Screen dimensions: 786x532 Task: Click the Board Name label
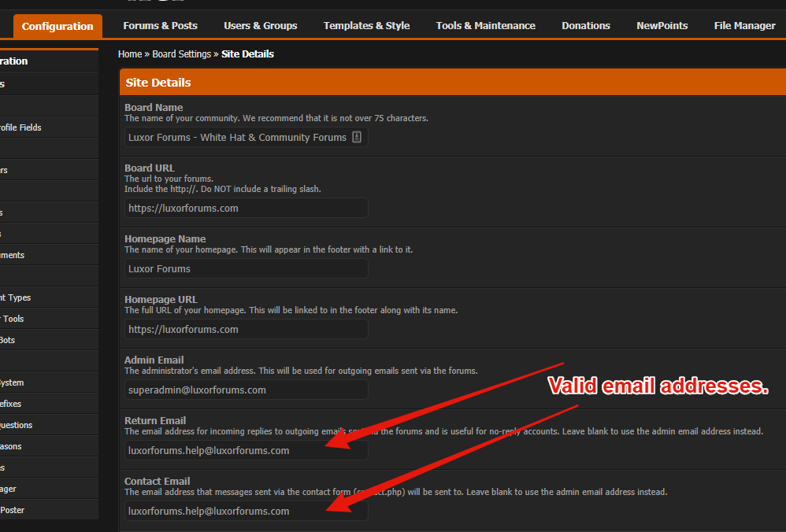154,107
